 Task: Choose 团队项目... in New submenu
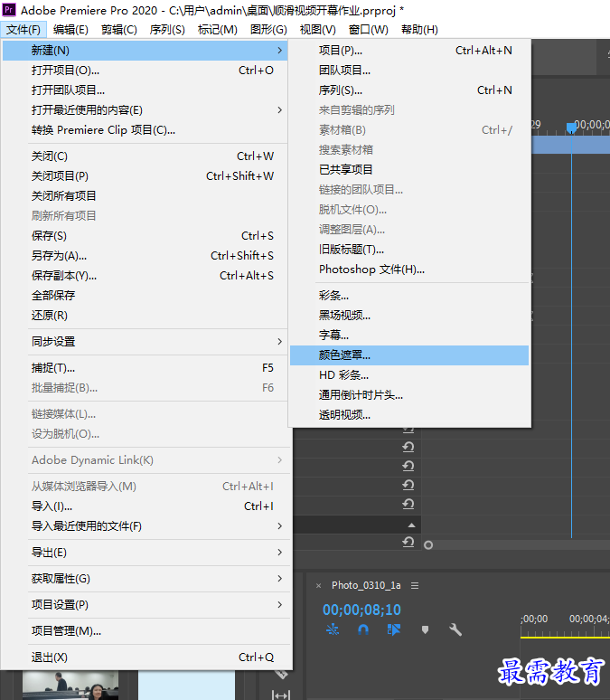[409, 70]
